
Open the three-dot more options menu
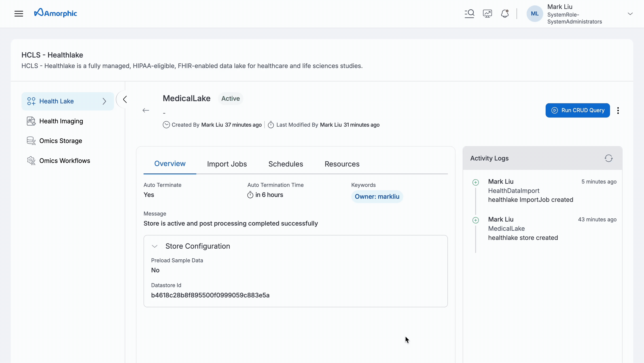(618, 110)
